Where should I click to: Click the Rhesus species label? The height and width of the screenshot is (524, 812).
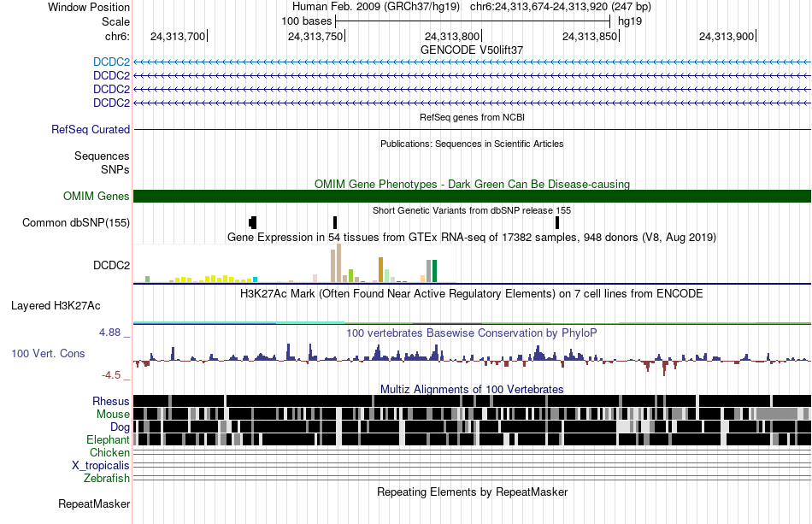click(111, 401)
